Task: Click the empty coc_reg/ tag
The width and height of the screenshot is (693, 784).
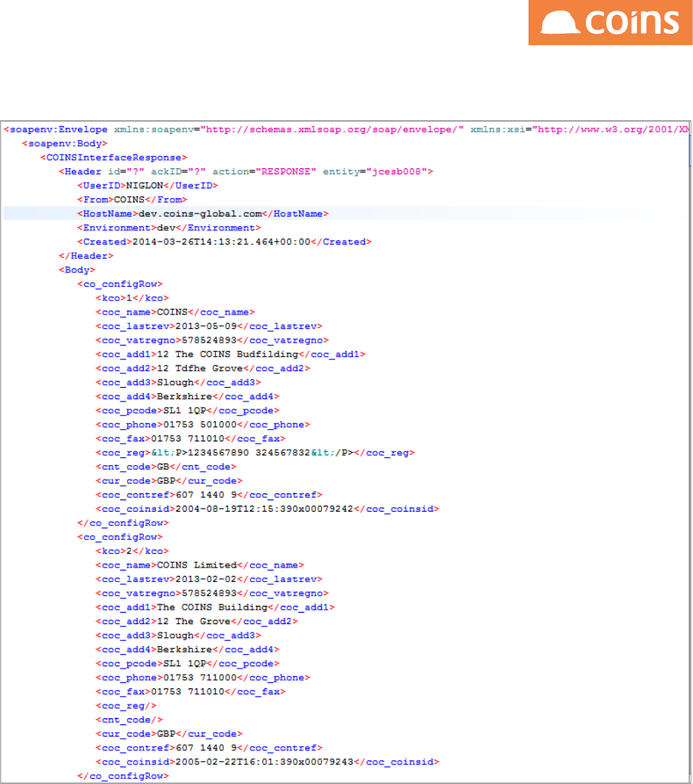Action: click(126, 705)
